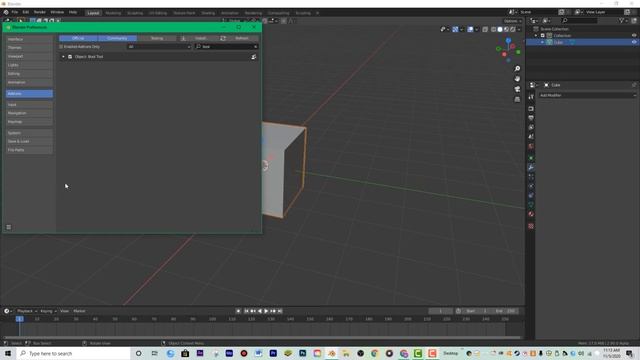The image size is (640, 360).
Task: Enable material preview shading
Action: coord(506,29)
